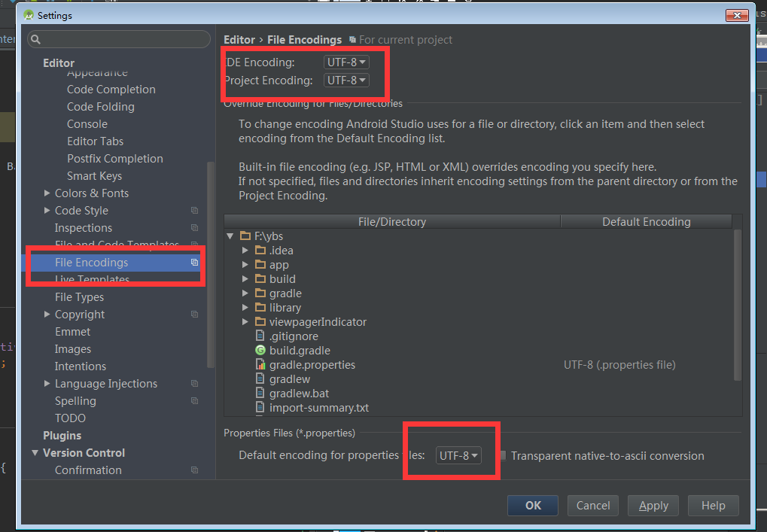Click project-level icon beside Confirmation
The image size is (767, 532).
click(x=195, y=470)
